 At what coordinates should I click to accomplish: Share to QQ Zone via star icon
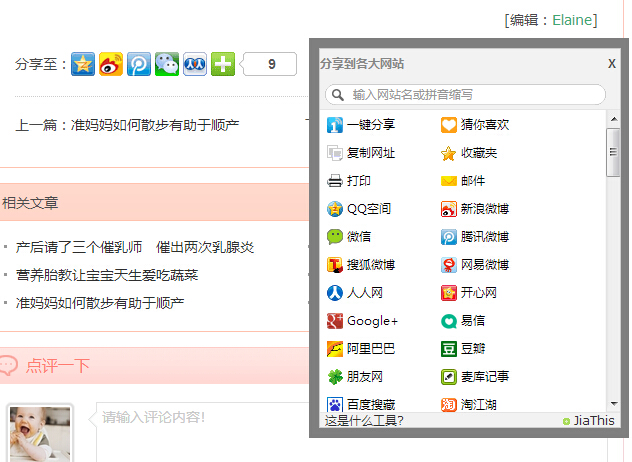point(83,64)
